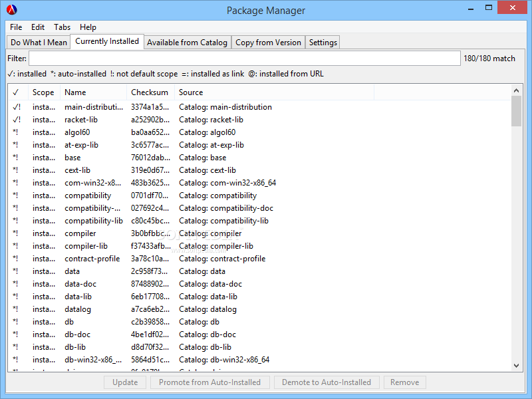Sort by the Checksum column header
The height and width of the screenshot is (399, 532).
click(151, 92)
